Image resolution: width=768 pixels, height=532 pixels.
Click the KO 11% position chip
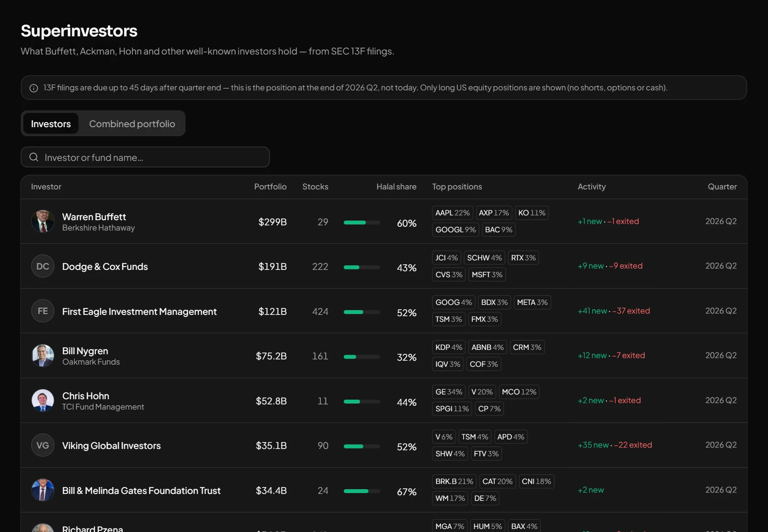click(532, 213)
